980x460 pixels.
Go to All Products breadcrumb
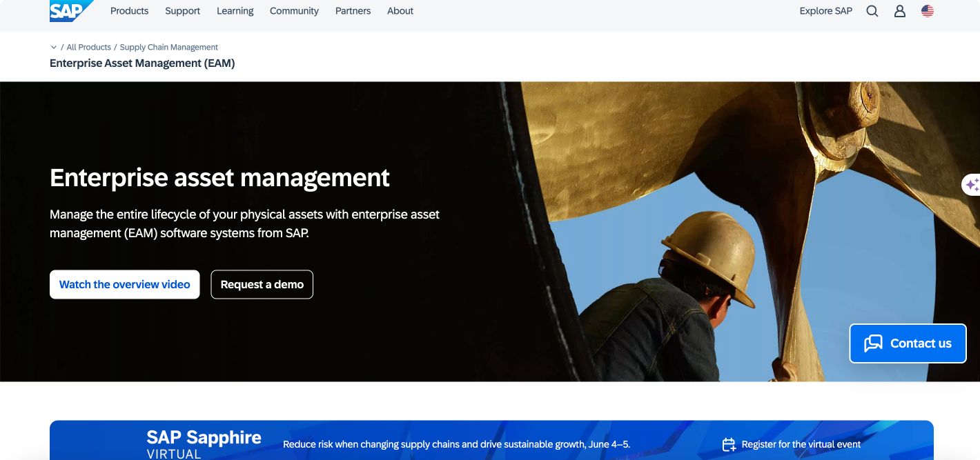coord(89,48)
